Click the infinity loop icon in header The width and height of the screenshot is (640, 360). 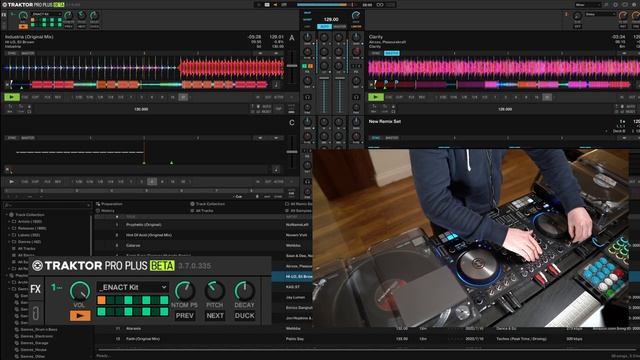pyautogui.click(x=380, y=4)
